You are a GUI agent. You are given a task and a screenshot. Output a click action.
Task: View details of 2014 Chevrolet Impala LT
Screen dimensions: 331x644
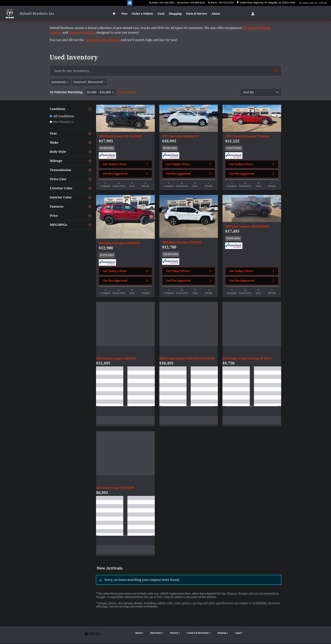272,185
